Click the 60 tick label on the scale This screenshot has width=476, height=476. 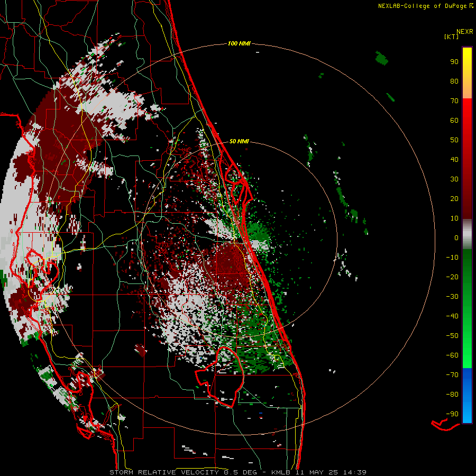[x=454, y=120]
